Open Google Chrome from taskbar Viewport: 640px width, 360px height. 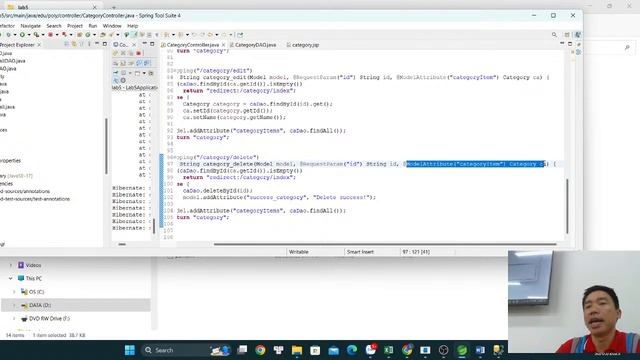[x=260, y=350]
